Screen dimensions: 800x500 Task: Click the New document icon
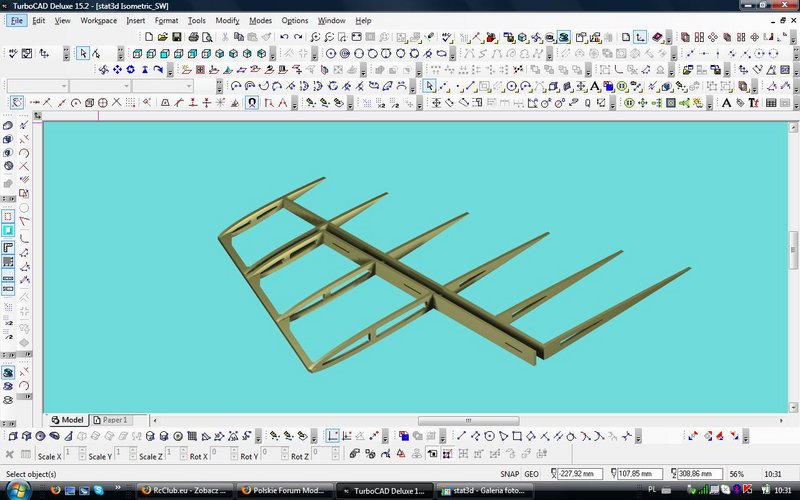(149, 37)
